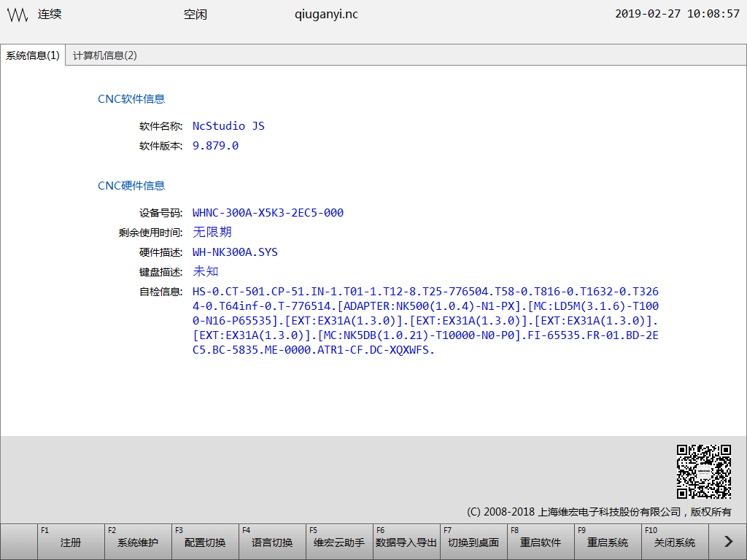Click F9 重启系统

coord(608,542)
